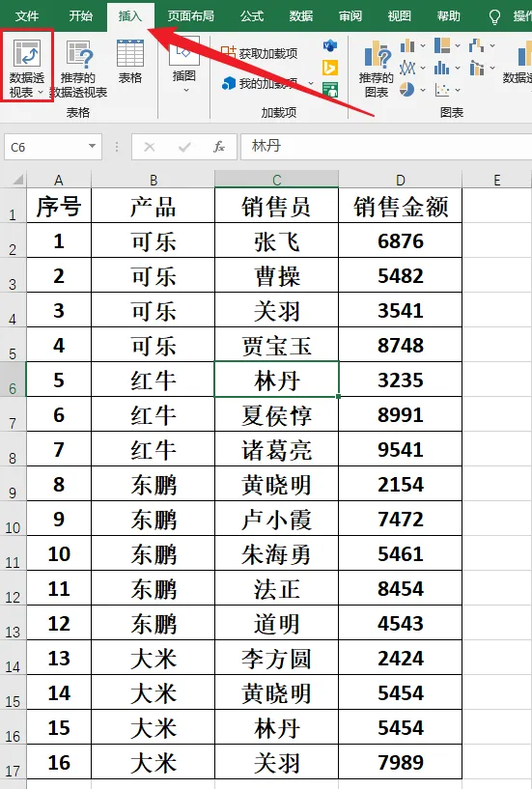Screen dimensions: 532x789
Task: Select column E header
Action: pyautogui.click(x=497, y=179)
